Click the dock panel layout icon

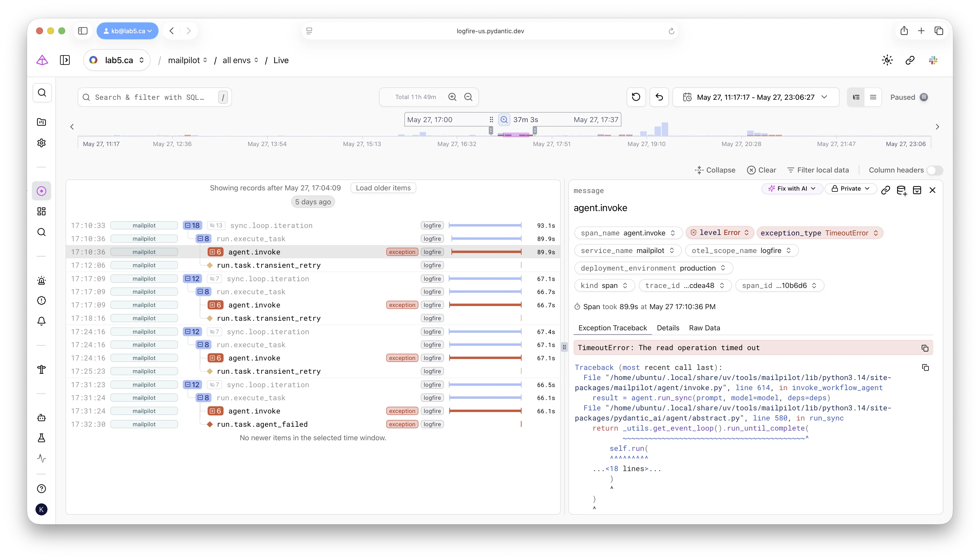pyautogui.click(x=917, y=190)
